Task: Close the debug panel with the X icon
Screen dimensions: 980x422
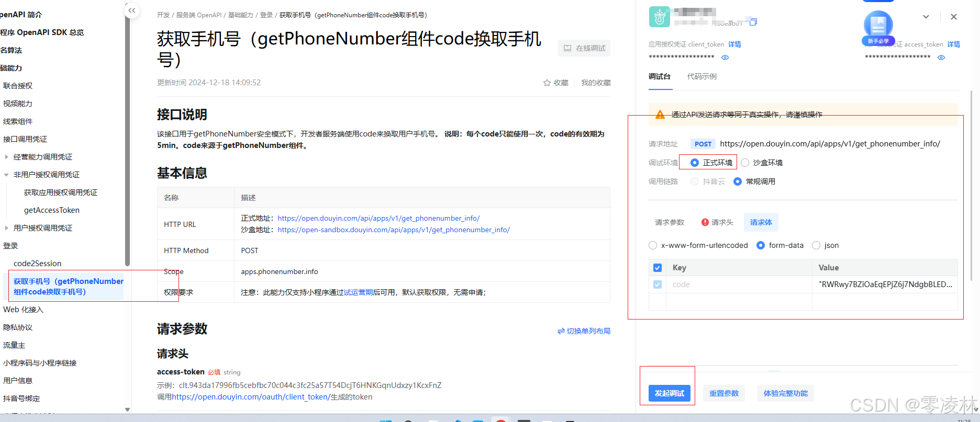Action: tap(954, 17)
